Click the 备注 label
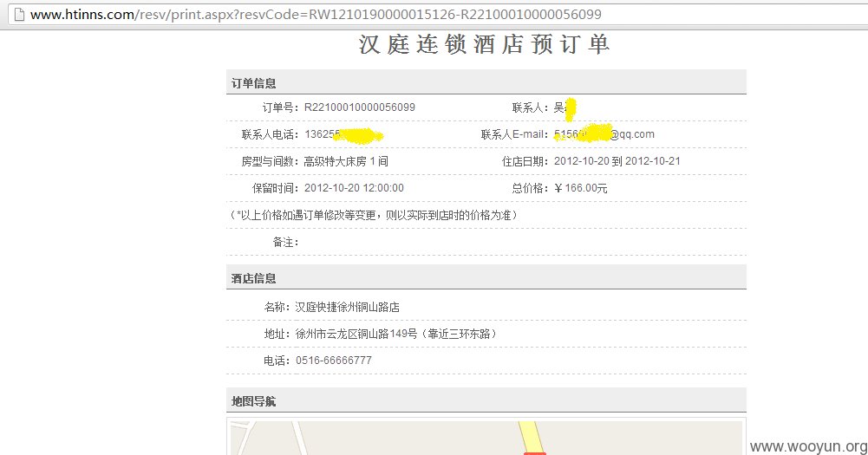This screenshot has height=455, width=868. (x=285, y=242)
